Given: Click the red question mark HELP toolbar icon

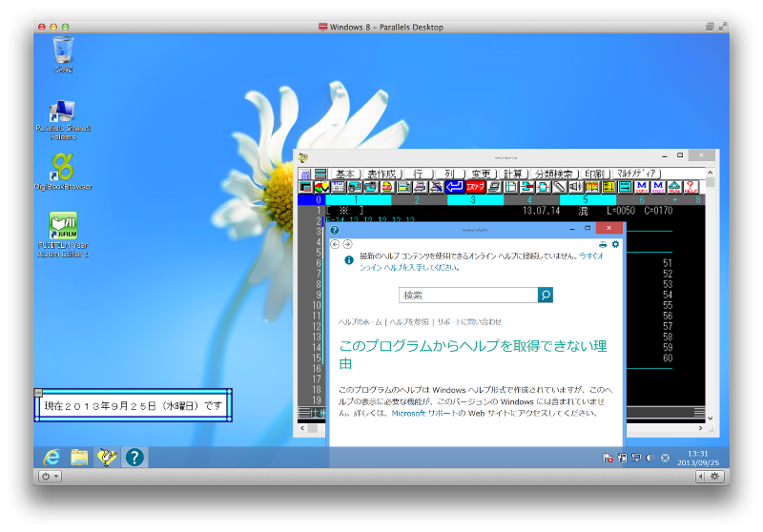Looking at the screenshot, I should tap(691, 187).
